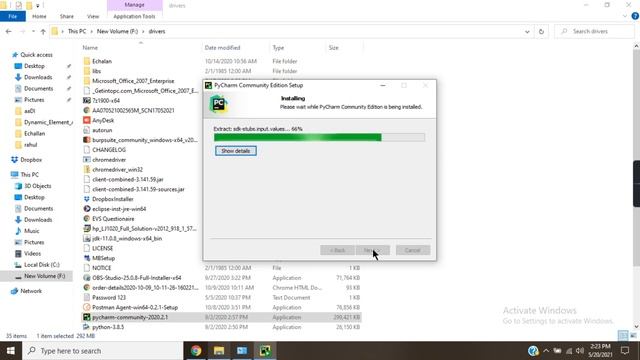Open PyCharm setup from the taskbar
Viewport: 640px width, 360px height.
point(265,351)
